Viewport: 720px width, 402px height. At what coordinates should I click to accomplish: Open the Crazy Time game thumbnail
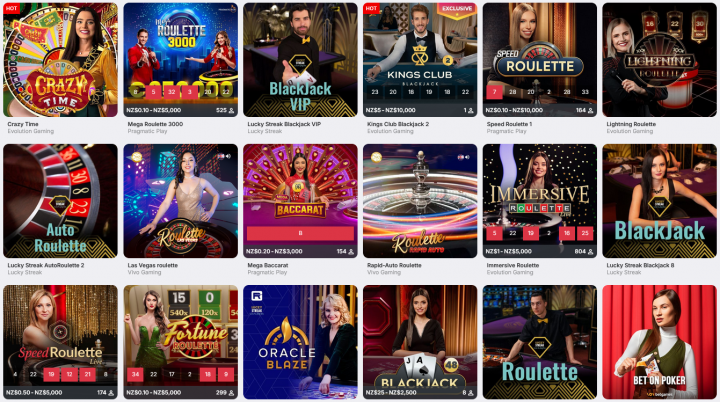pyautogui.click(x=60, y=60)
